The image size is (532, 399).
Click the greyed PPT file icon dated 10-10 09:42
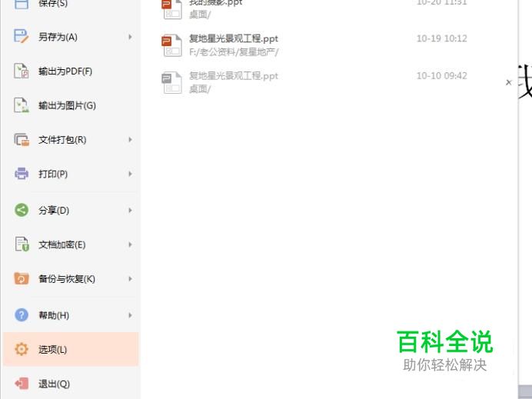tap(171, 82)
